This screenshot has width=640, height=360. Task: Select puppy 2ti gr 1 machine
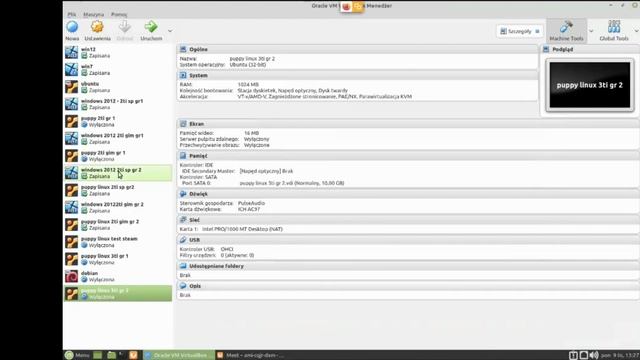[118, 121]
